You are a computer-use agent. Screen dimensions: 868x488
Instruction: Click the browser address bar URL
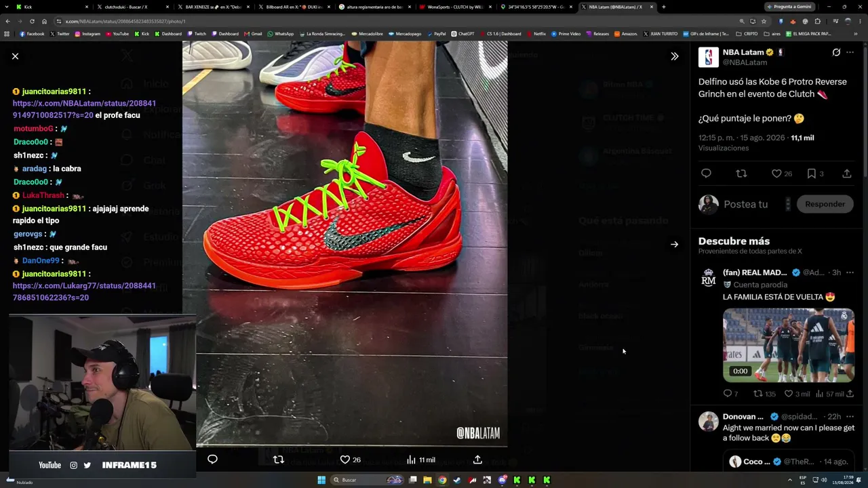125,21
